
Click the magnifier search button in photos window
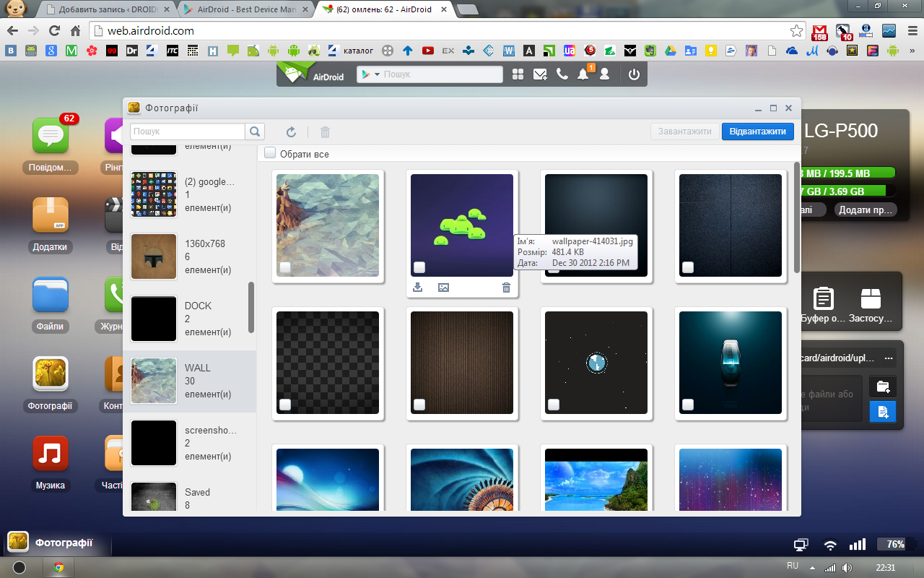click(x=255, y=131)
